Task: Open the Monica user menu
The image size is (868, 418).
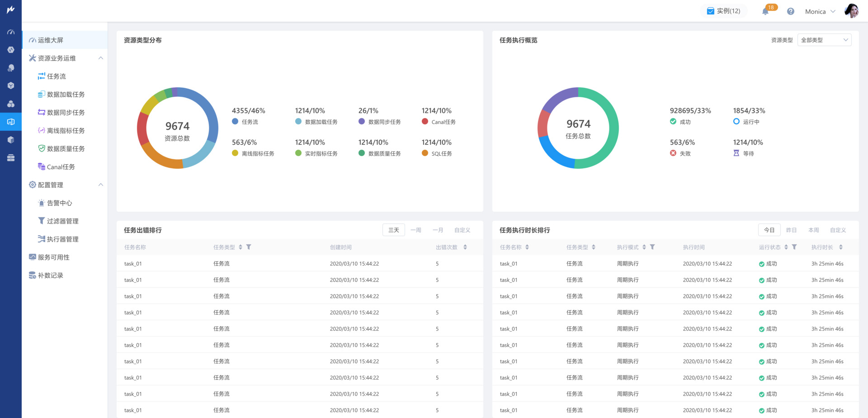Action: point(820,12)
